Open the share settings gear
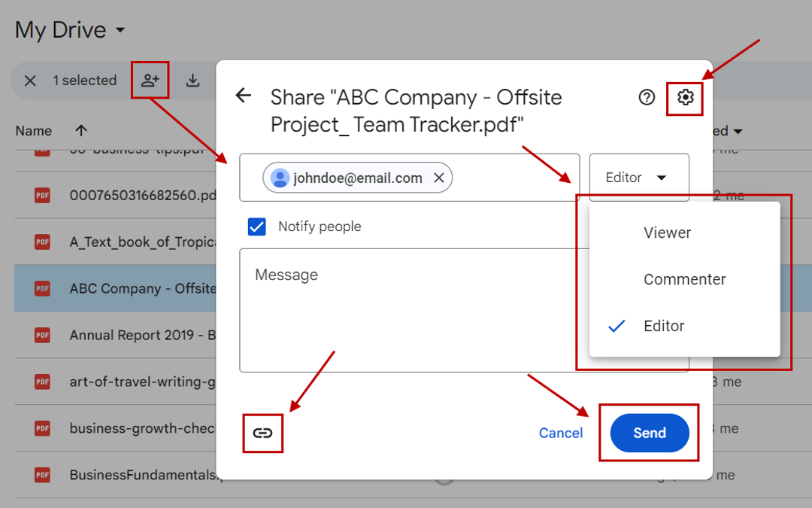 point(684,98)
